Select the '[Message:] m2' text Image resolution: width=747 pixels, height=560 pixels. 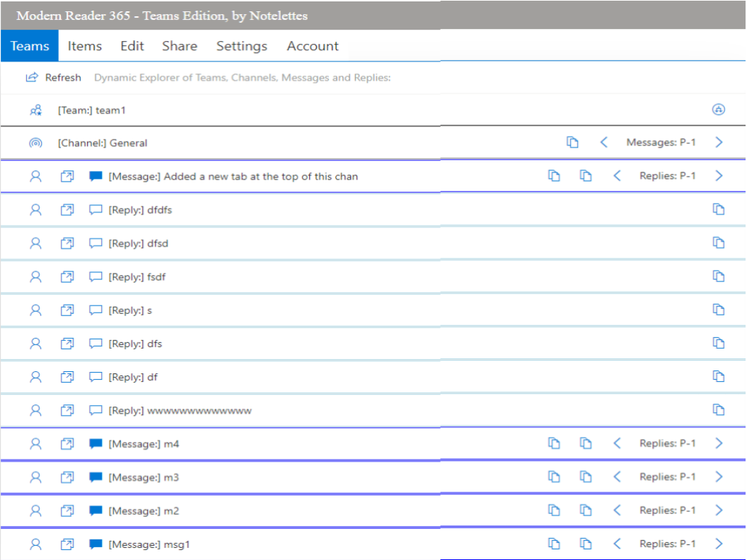tap(144, 511)
